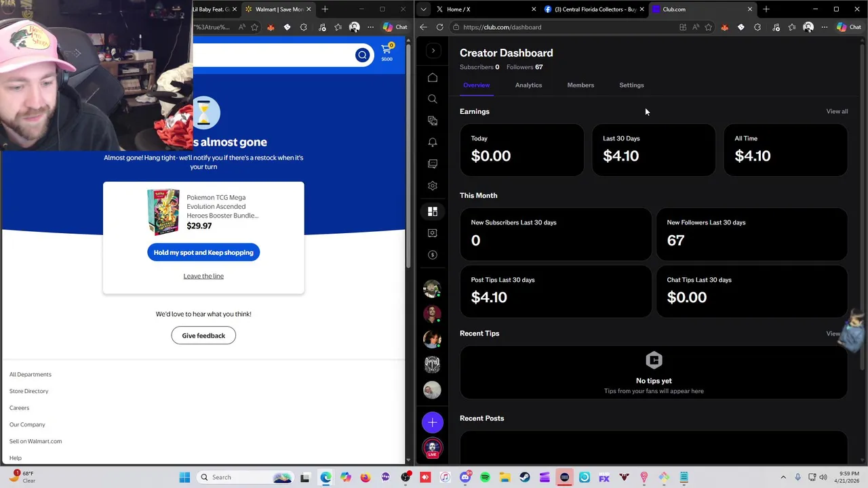
Task: Click the purple plus create button
Action: (x=433, y=423)
